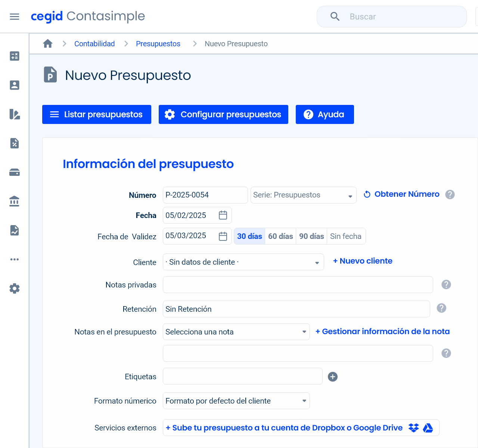Click the Nuevo cliente link
This screenshot has height=448, width=478.
362,261
